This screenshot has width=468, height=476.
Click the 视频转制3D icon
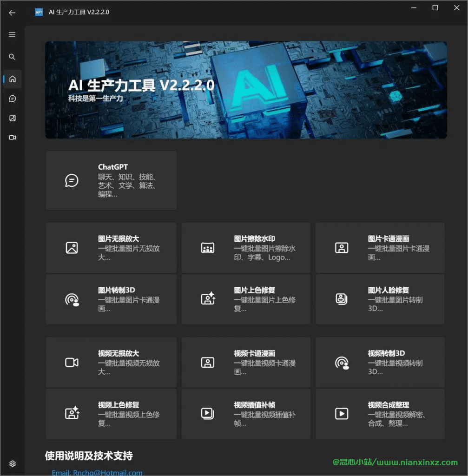click(x=342, y=363)
